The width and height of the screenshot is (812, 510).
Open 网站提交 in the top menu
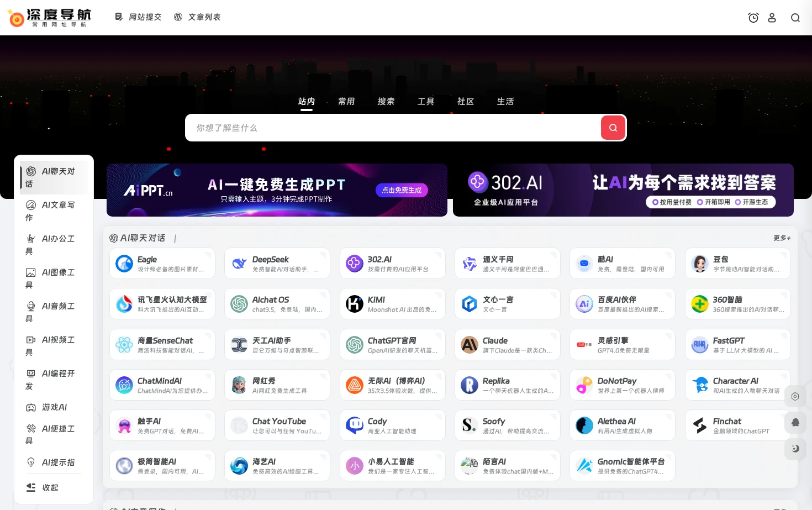click(x=138, y=17)
